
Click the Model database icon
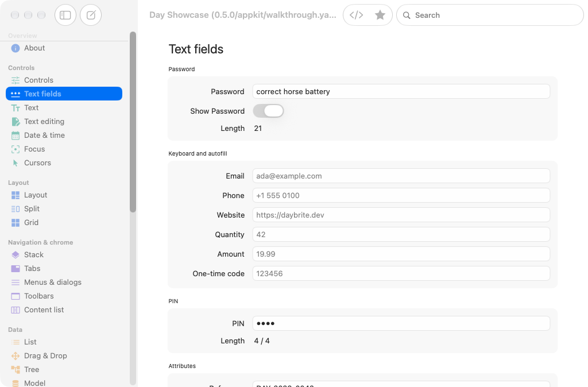[x=16, y=383]
